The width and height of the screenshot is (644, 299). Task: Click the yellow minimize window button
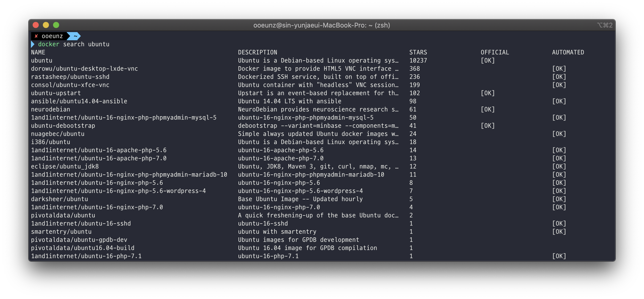click(46, 25)
